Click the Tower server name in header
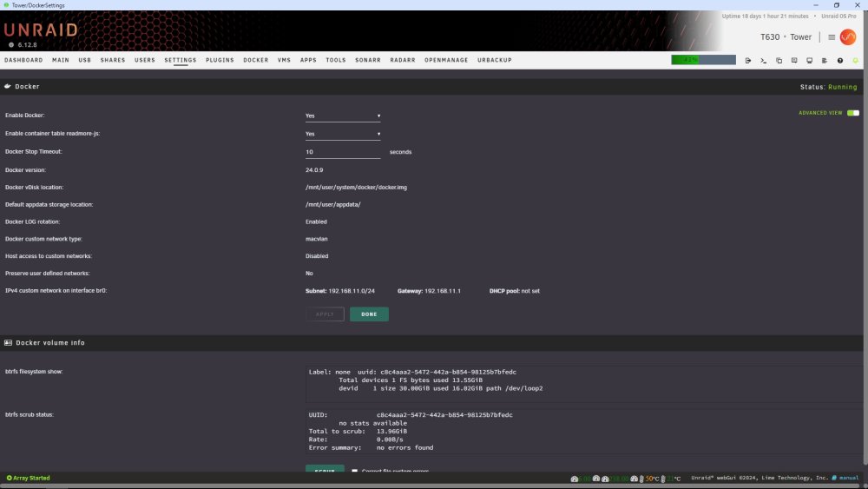Screen dimensions: 868x489 (800, 37)
